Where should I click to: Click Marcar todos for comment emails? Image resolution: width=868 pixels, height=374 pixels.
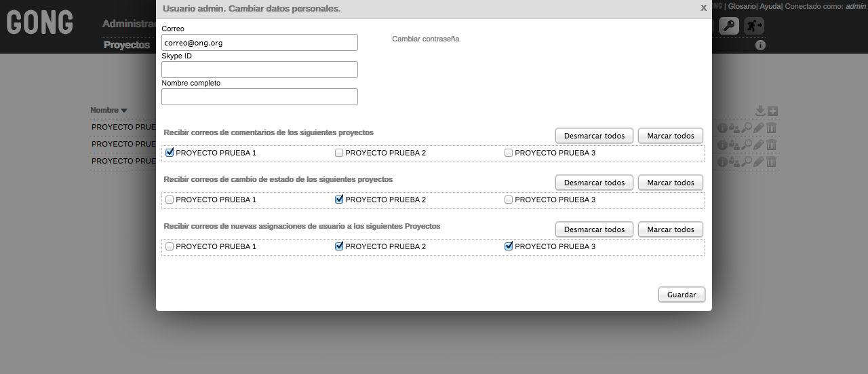[671, 136]
